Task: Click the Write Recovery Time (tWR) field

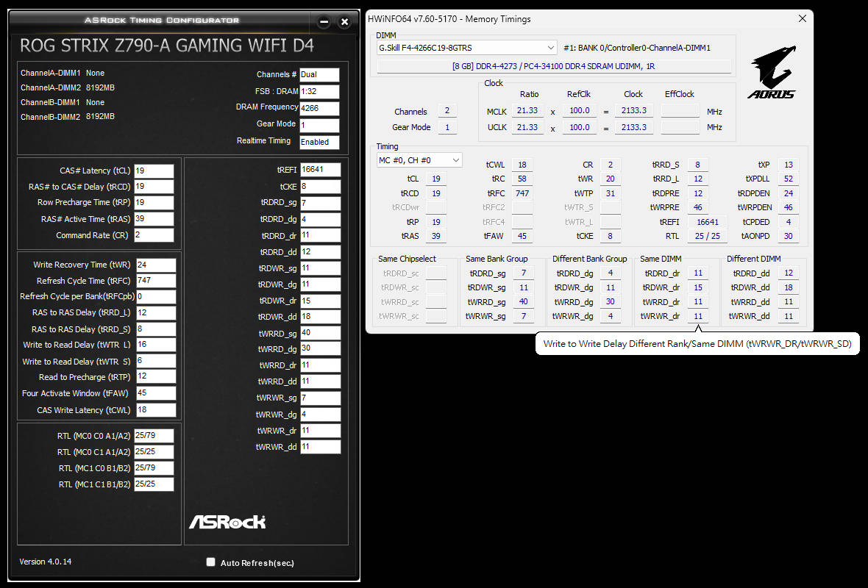Action: (x=155, y=265)
